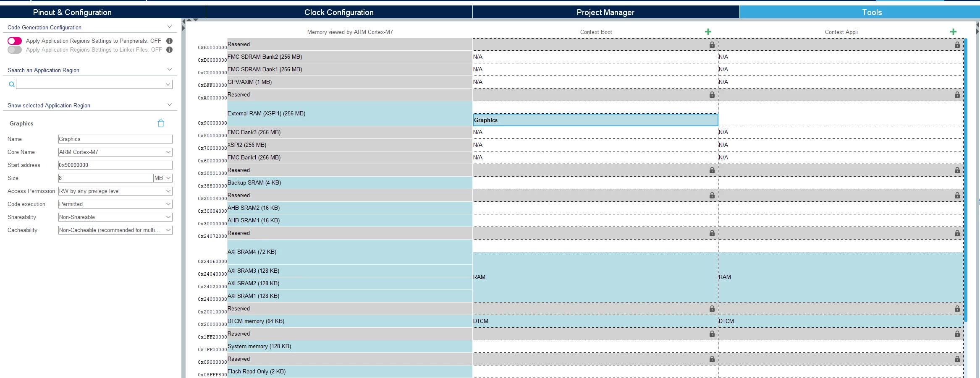Select RAM region in Context Appli column
Screen dimensions: 980x378
[x=841, y=277]
